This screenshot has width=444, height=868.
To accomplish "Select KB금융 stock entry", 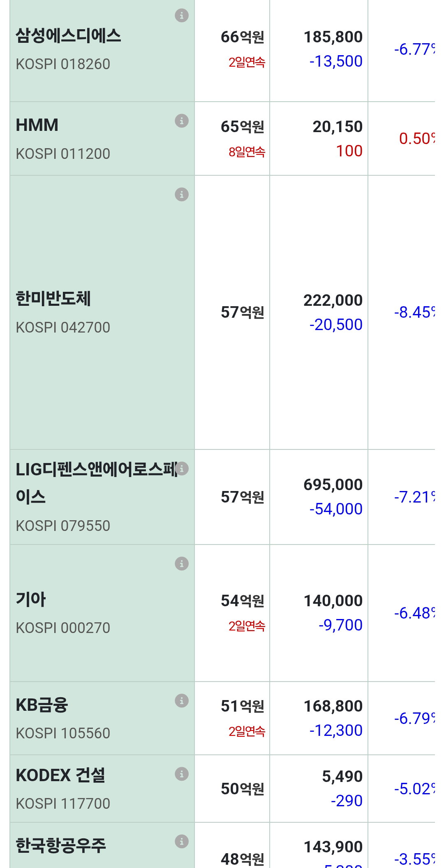I will (x=42, y=705).
